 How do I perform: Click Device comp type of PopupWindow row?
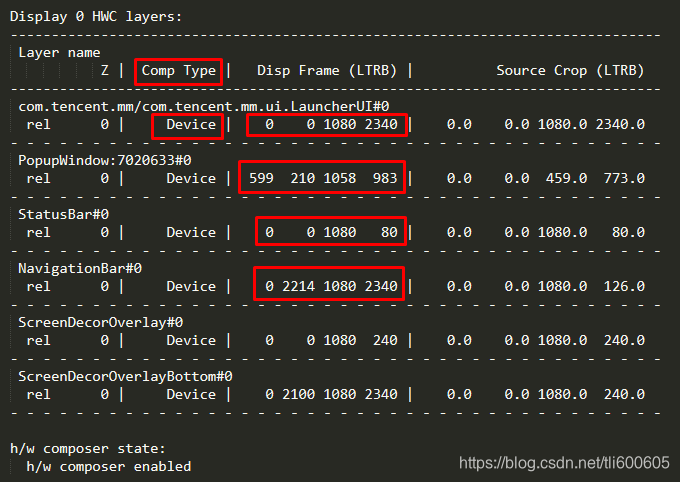coord(191,178)
